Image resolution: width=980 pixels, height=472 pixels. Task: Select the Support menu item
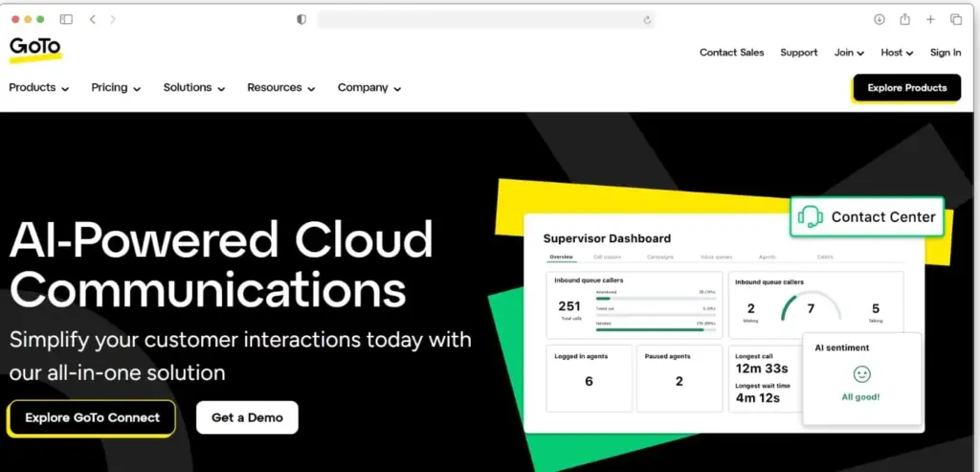click(798, 53)
